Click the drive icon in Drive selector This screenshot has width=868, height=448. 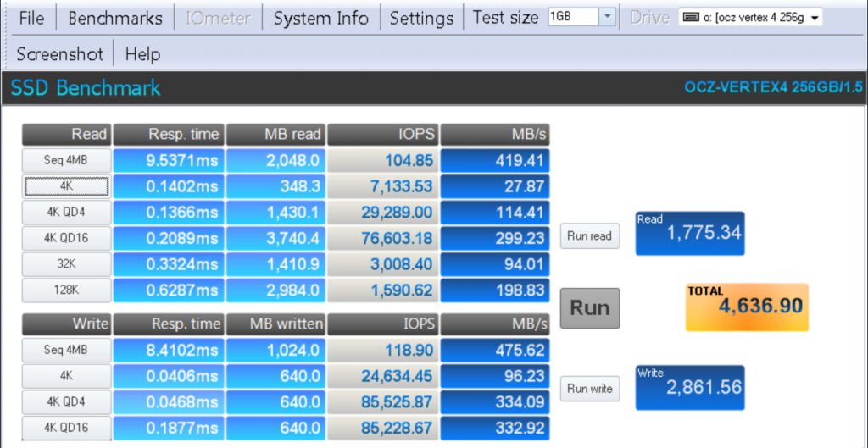(x=690, y=18)
